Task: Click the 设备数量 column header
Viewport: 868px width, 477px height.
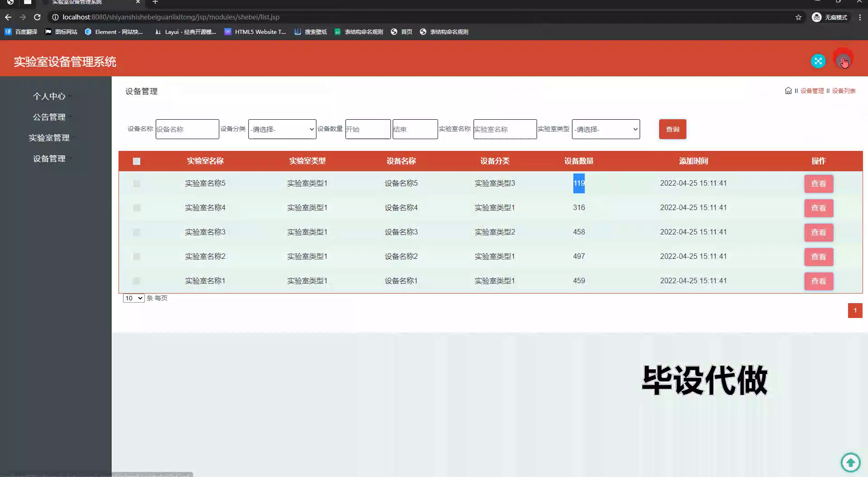Action: (579, 161)
